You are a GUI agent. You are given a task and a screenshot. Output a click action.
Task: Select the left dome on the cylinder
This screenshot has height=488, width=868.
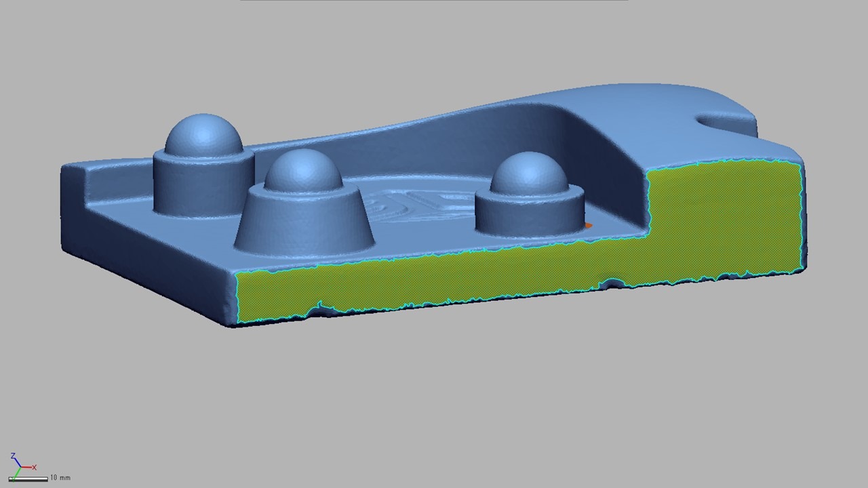[x=203, y=134]
